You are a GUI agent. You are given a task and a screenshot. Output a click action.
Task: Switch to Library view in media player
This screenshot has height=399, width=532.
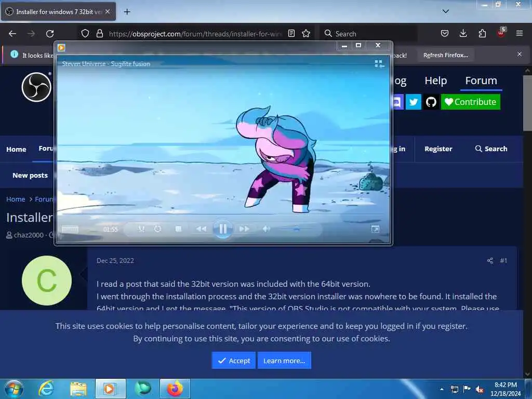[x=379, y=64]
